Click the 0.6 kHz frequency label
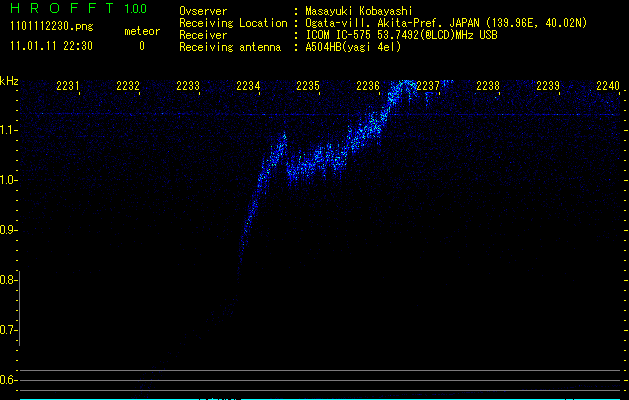This screenshot has height=400, width=629. 8,380
